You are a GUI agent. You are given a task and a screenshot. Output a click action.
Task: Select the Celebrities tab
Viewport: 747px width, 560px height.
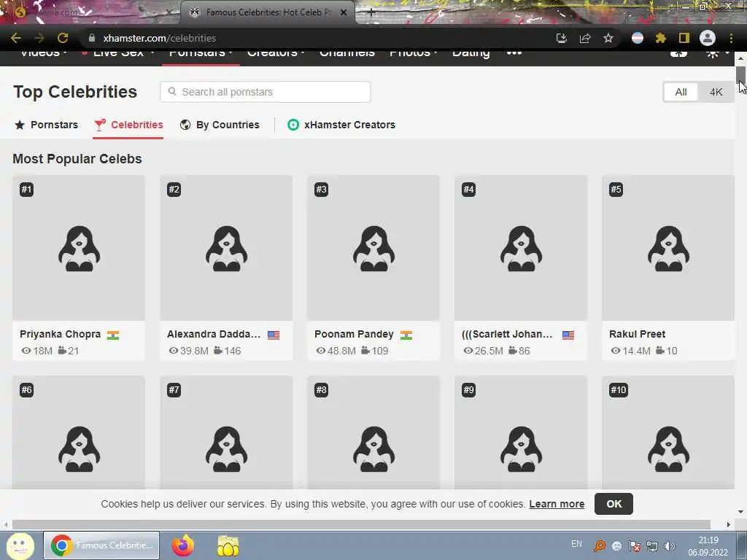(x=128, y=125)
